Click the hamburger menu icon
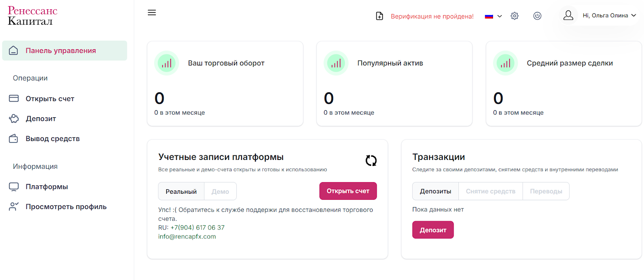644x280 pixels. 152,12
